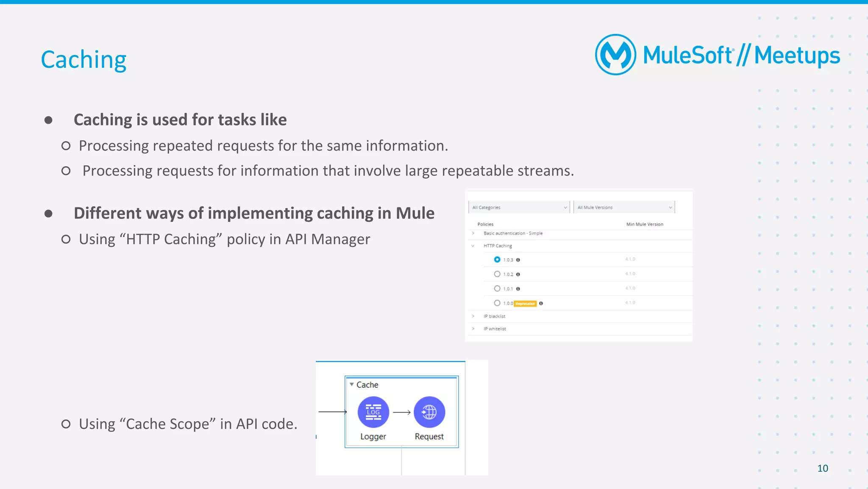
Task: Select HTTP Caching version 1.0.3 radio
Action: pos(497,260)
